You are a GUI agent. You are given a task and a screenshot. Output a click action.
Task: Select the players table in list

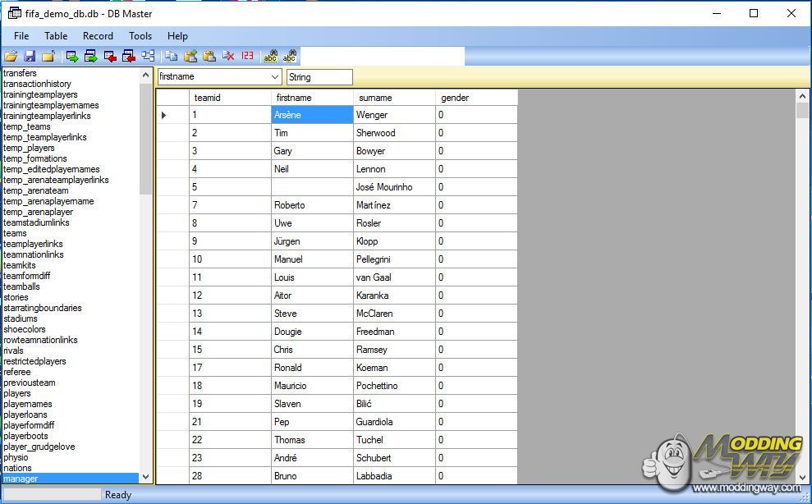pyautogui.click(x=17, y=393)
